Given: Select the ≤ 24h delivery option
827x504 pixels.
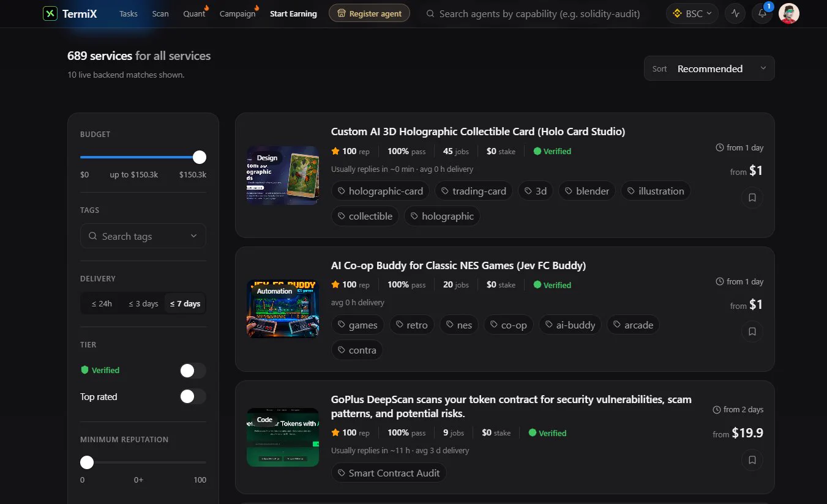Looking at the screenshot, I should coord(102,303).
